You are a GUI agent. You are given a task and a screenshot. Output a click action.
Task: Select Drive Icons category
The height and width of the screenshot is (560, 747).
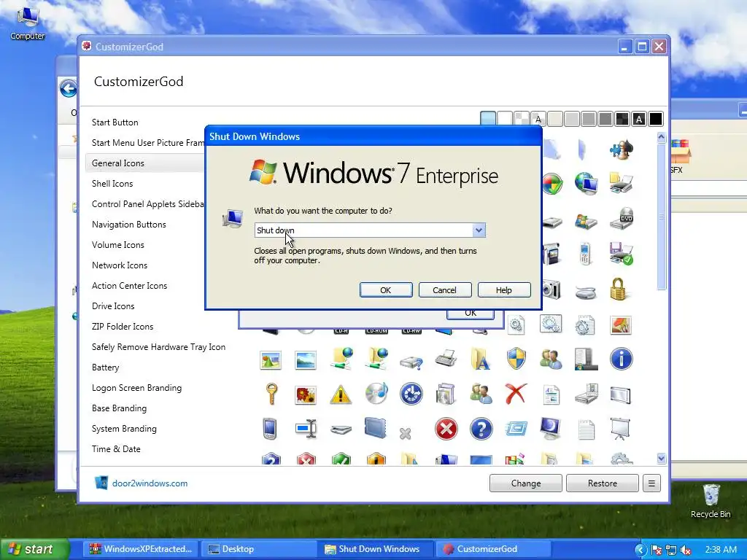[113, 306]
